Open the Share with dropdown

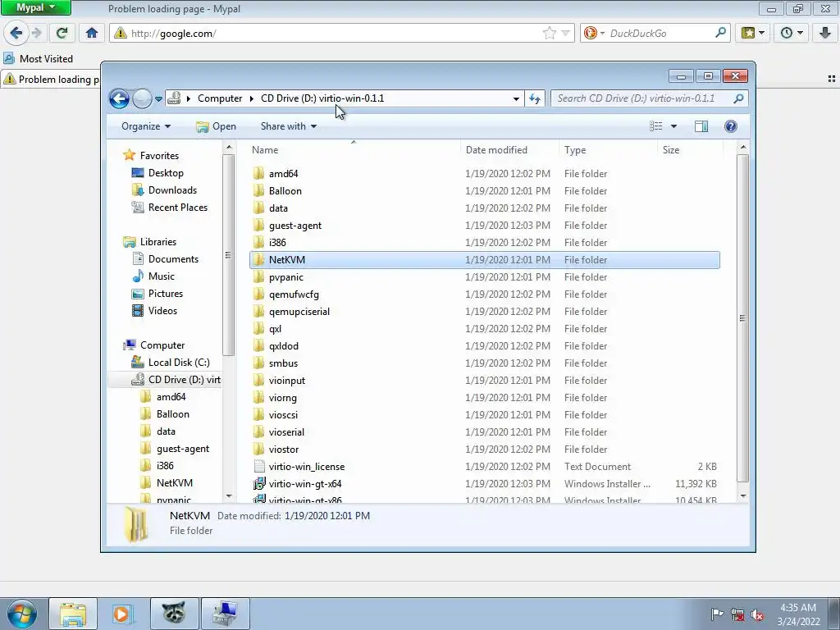(288, 126)
